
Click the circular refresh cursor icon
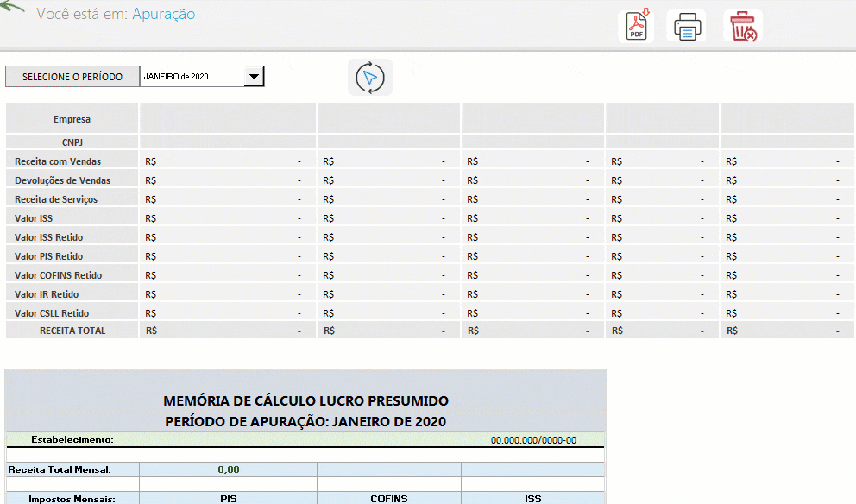(370, 78)
